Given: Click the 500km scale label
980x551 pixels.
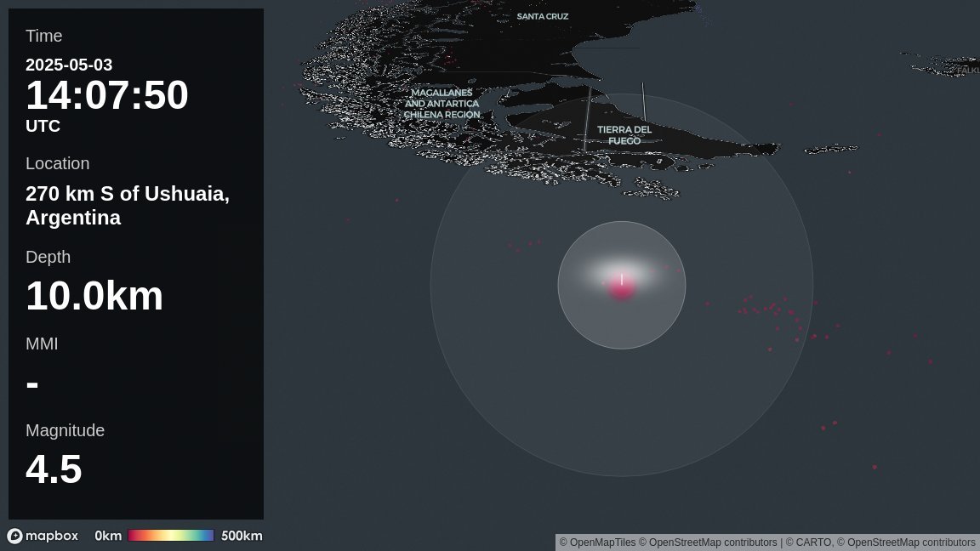Looking at the screenshot, I should click(242, 536).
